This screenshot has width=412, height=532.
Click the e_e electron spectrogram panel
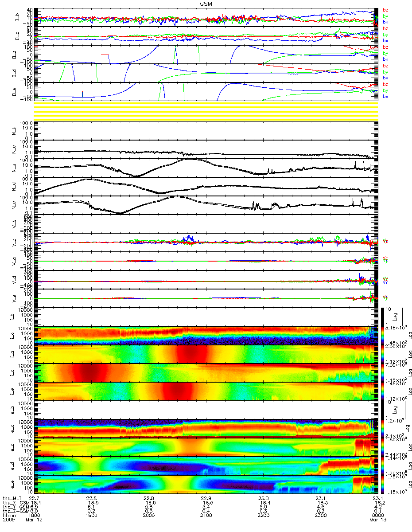coord(205,484)
